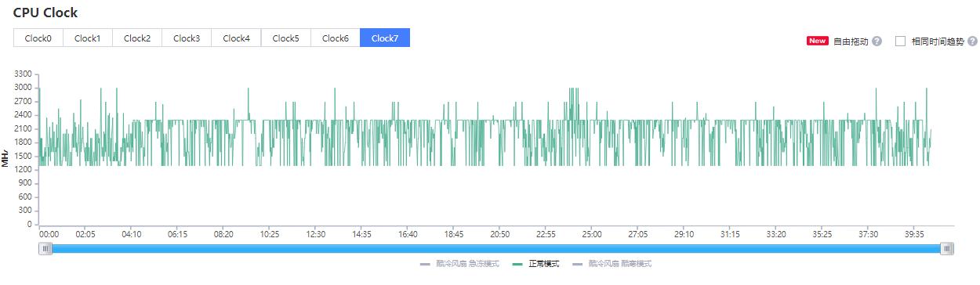Toggle the 酷冷风扇 酷寒模式 legend series
The height and width of the screenshot is (285, 980).
pyautogui.click(x=612, y=264)
